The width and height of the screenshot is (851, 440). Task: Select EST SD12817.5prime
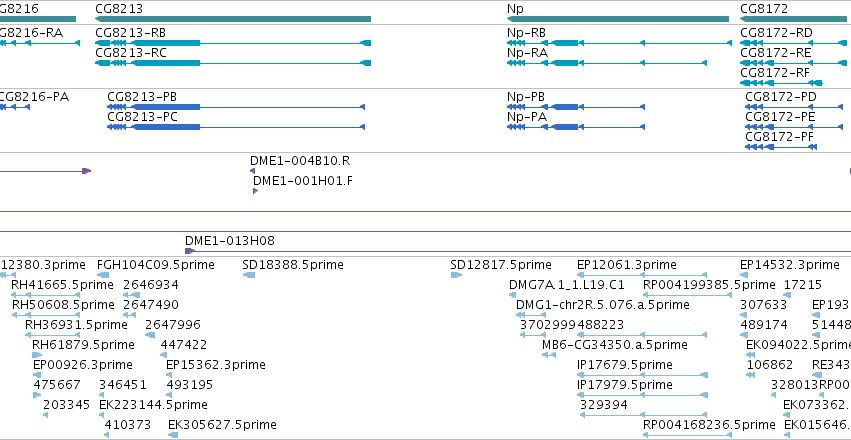(x=456, y=275)
